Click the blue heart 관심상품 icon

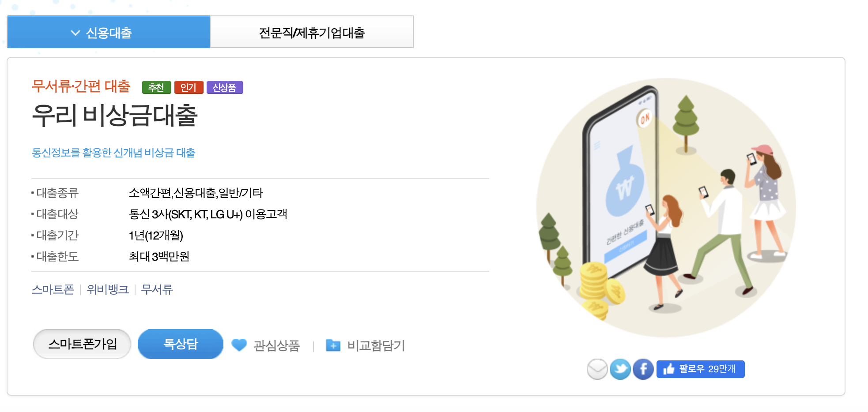pyautogui.click(x=239, y=345)
